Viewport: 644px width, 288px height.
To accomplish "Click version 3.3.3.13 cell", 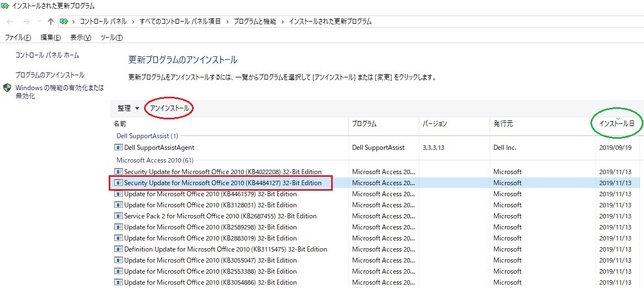I will click(434, 147).
